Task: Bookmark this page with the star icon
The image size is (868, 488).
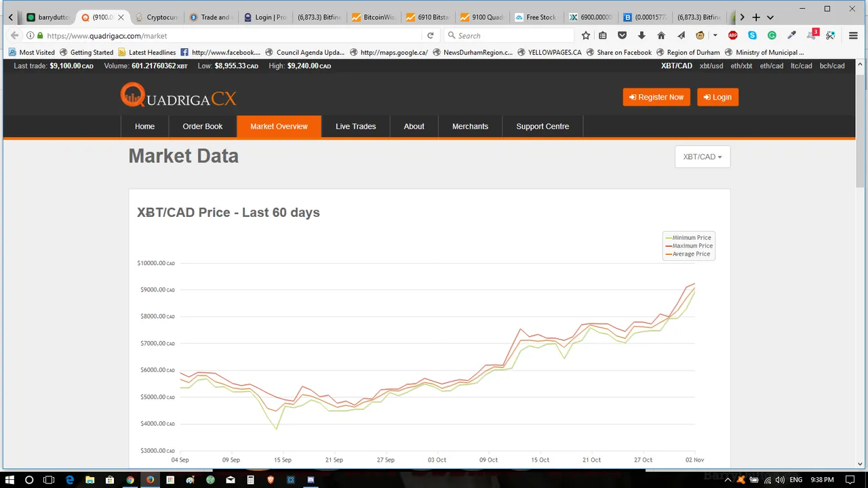Action: point(586,36)
